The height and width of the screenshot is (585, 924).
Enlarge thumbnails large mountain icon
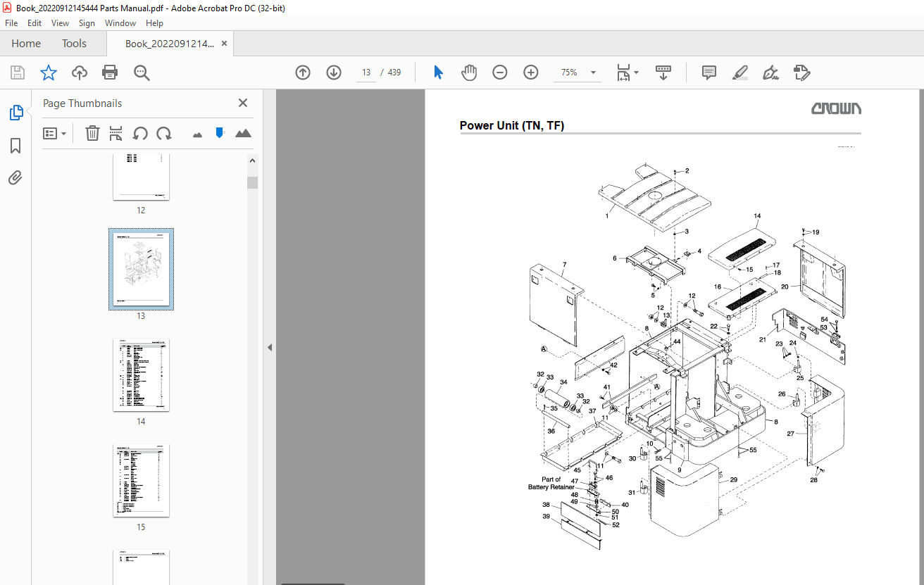[x=243, y=133]
